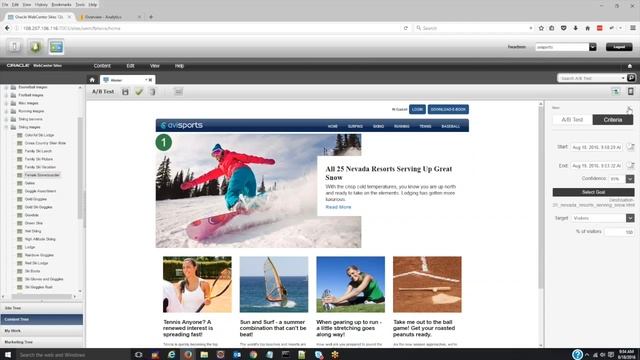Click the windsurfing thumbnail
Image resolution: width=640 pixels, height=360 pixels.
pos(274,284)
